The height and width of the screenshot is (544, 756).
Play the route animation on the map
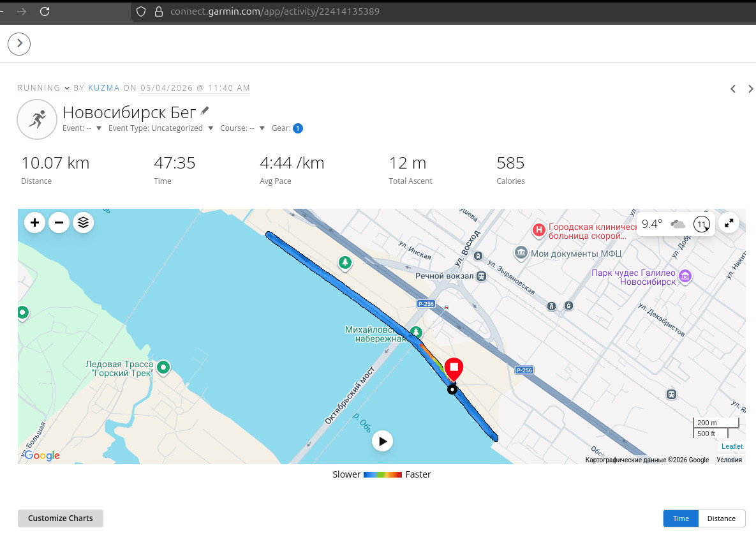(382, 441)
